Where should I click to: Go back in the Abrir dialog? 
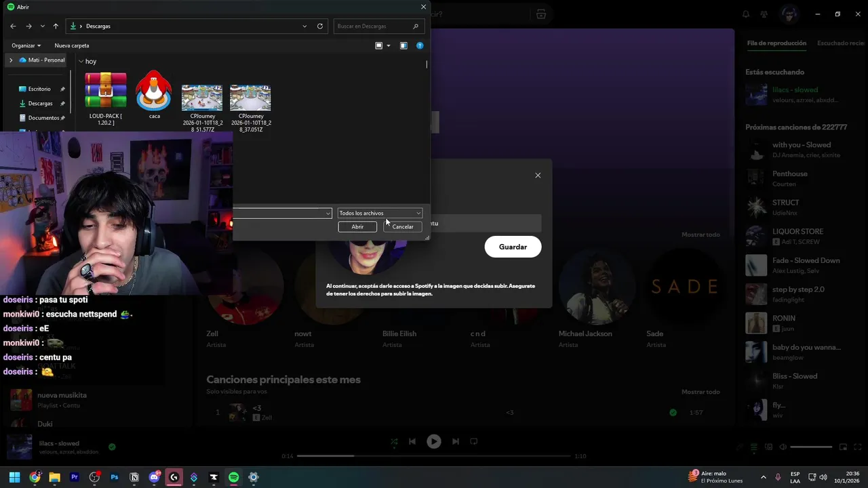tap(13, 26)
